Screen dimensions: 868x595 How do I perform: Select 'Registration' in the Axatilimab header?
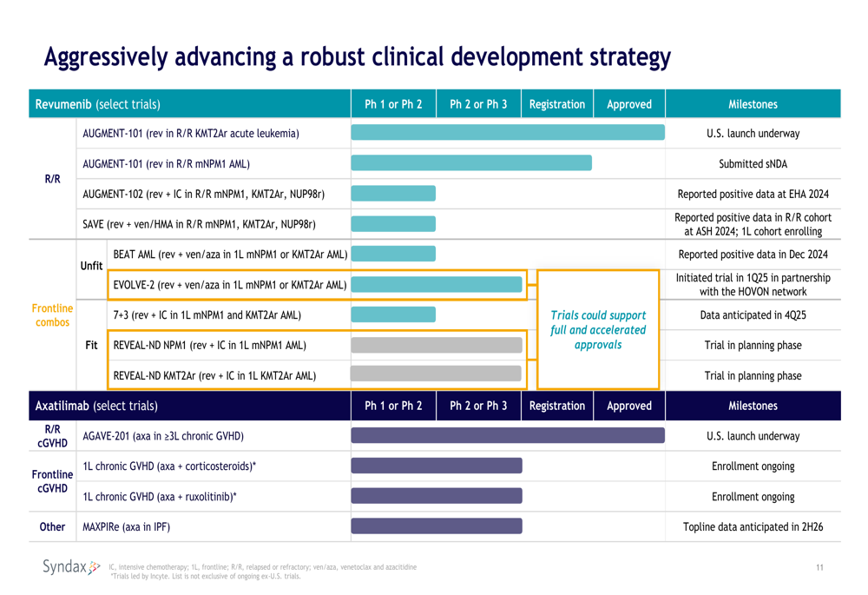pos(557,406)
